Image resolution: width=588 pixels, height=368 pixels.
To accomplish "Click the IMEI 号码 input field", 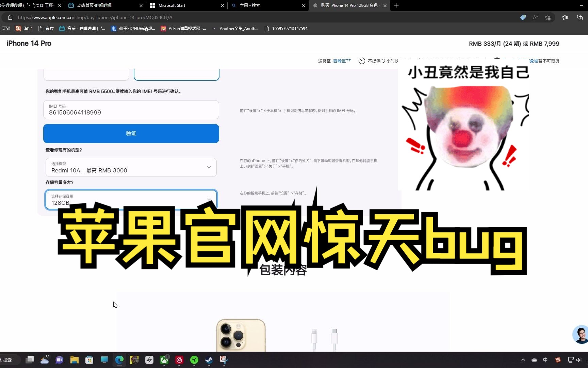I will point(131,110).
